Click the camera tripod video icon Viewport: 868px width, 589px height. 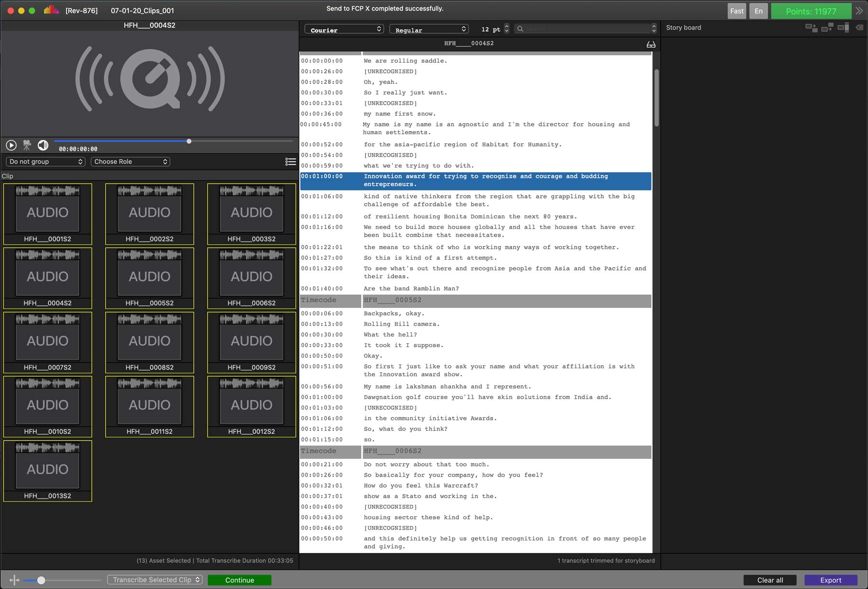27,145
